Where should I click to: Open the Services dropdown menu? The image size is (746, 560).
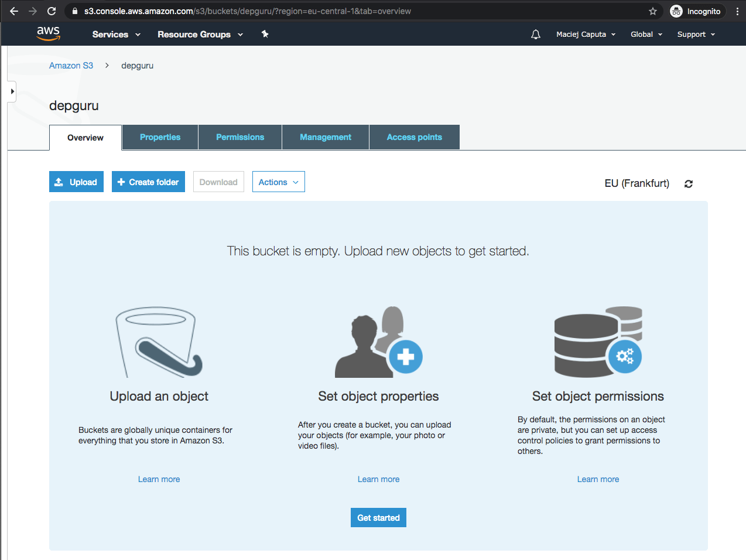pos(116,35)
